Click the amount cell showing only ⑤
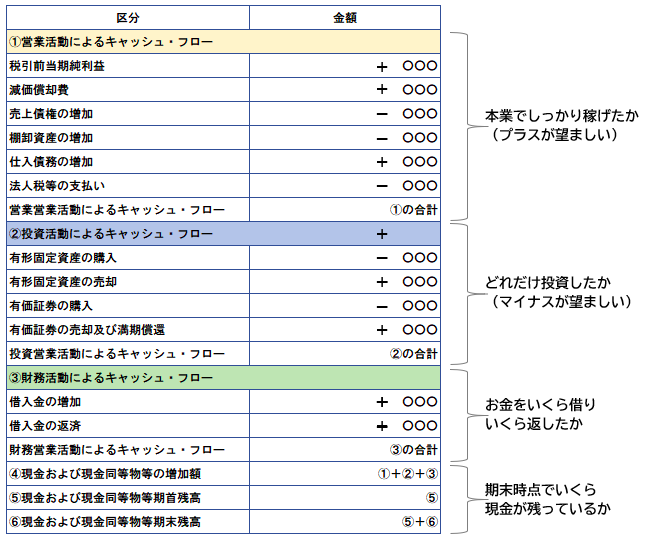 (x=345, y=497)
